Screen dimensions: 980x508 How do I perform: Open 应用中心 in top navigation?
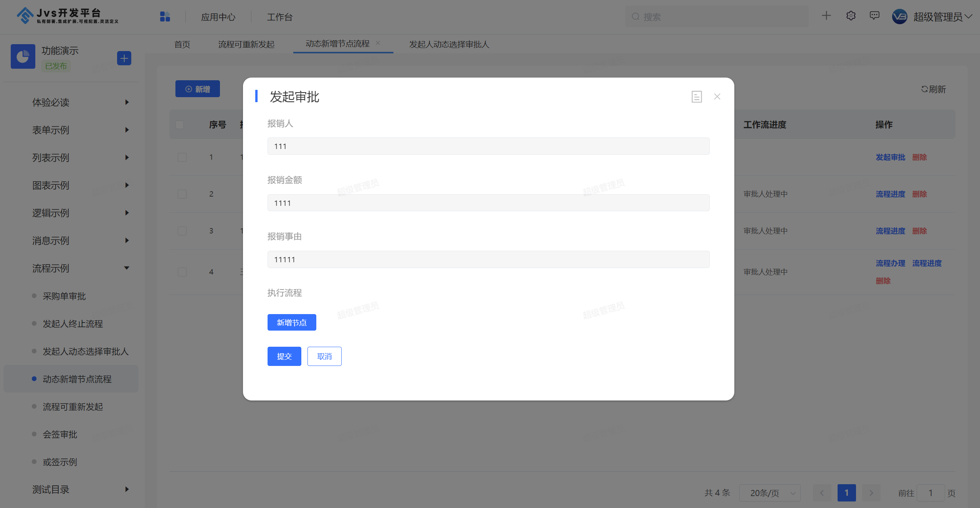coord(218,17)
